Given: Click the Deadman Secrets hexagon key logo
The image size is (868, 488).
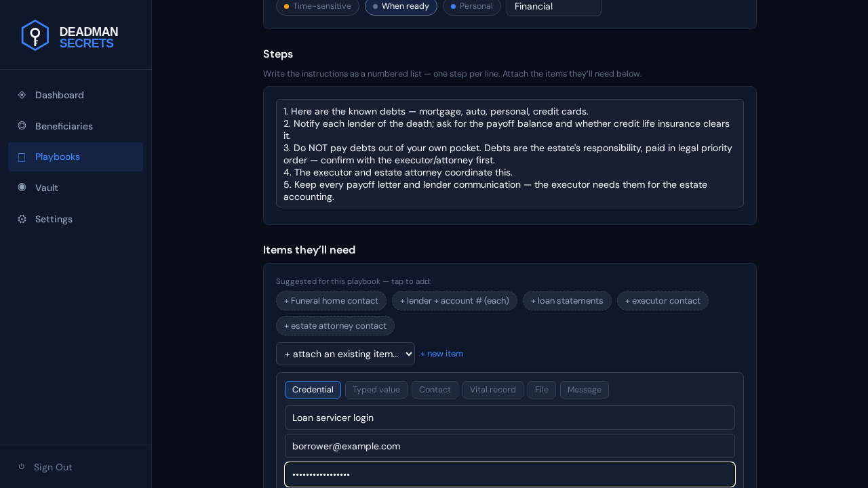Looking at the screenshot, I should (x=35, y=35).
